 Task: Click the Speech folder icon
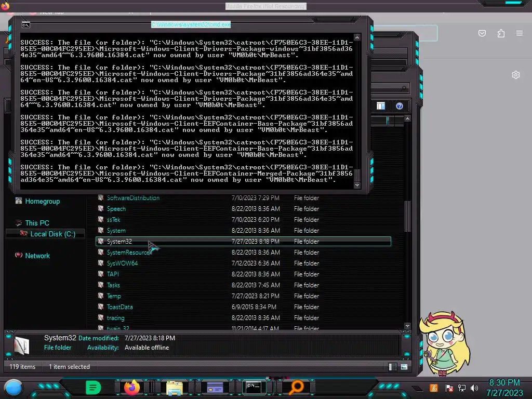pyautogui.click(x=101, y=208)
